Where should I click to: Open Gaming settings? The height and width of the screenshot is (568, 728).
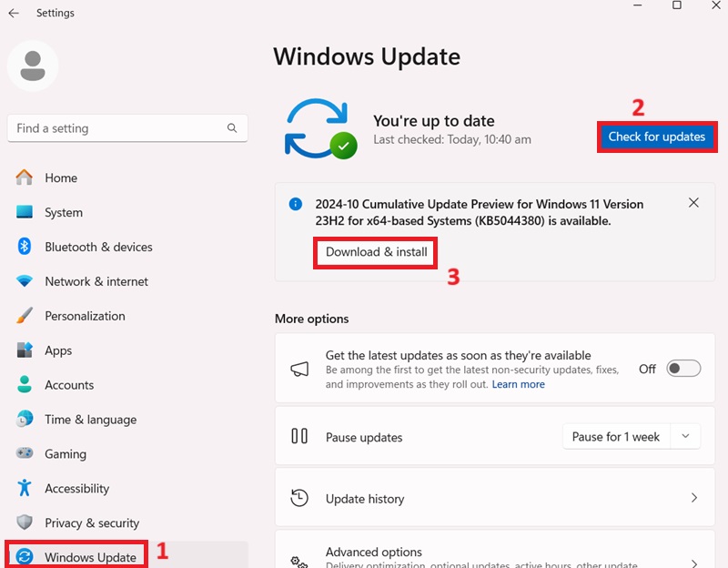(127, 453)
